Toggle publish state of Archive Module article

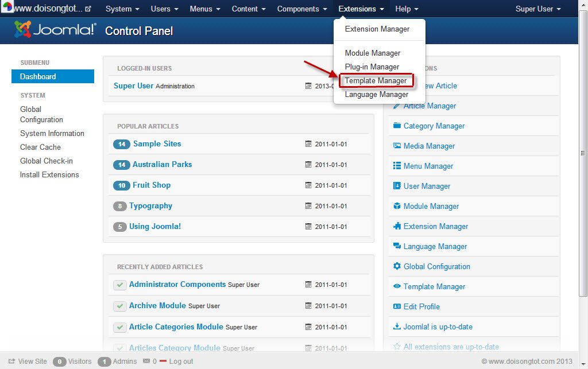pos(119,306)
